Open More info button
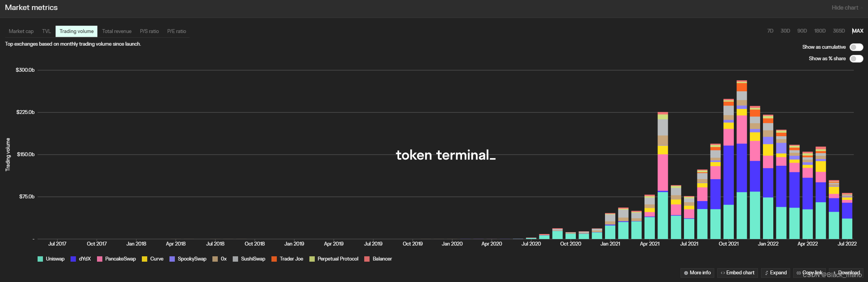Screen dimensions: 868x282 tap(697, 273)
